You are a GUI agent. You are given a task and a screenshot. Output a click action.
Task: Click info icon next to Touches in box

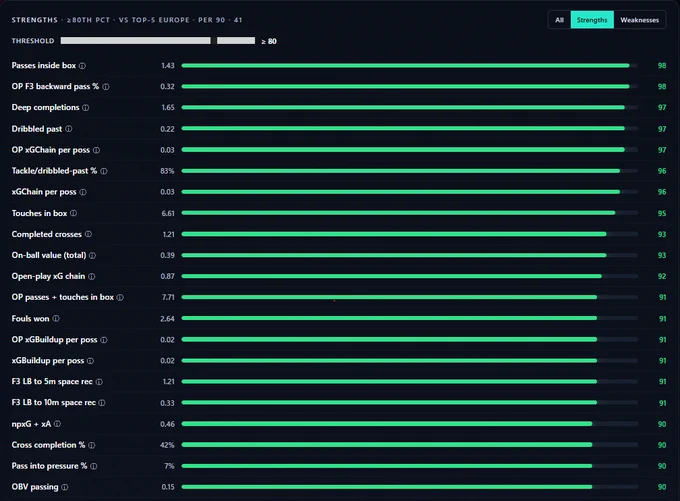[x=73, y=213]
